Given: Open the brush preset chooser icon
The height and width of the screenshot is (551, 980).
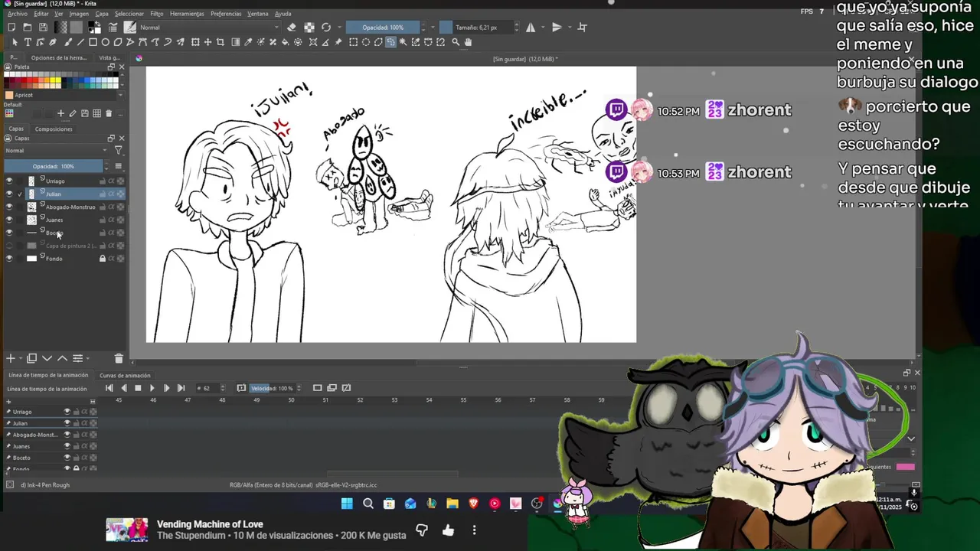Looking at the screenshot, I should point(130,28).
